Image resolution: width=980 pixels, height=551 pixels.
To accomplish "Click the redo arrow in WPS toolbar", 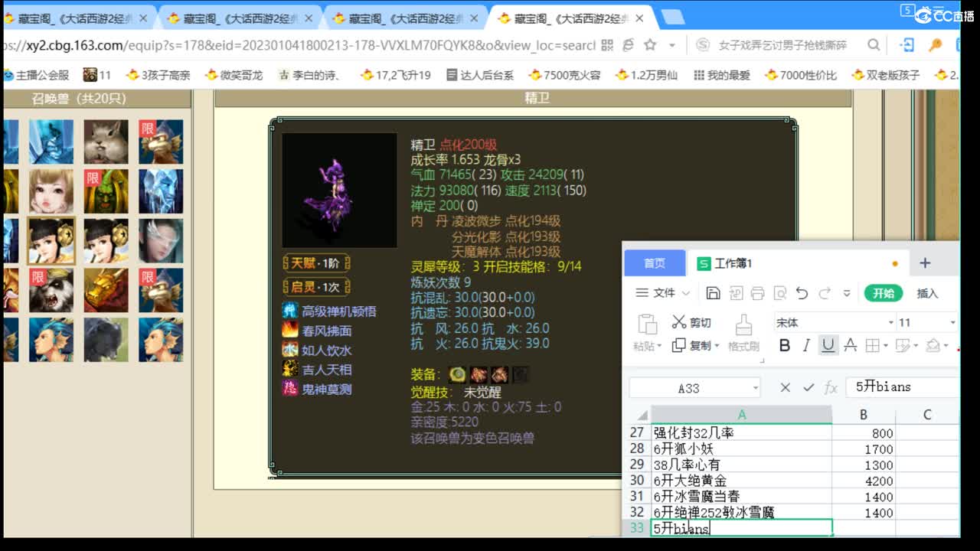I will [x=825, y=293].
